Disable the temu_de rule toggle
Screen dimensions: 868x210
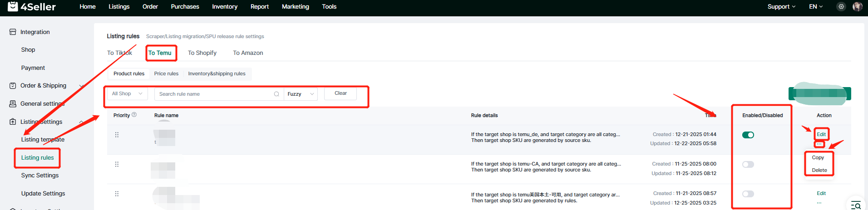click(748, 135)
